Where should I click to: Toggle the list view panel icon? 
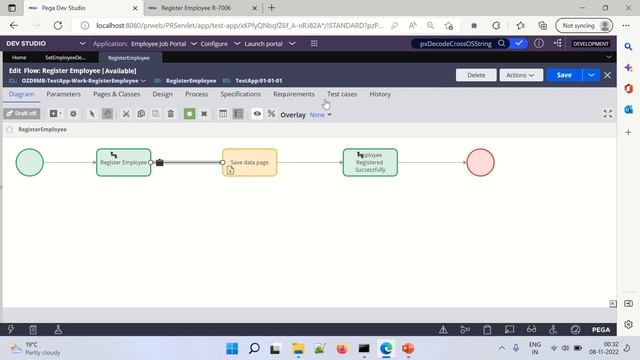[x=238, y=114]
